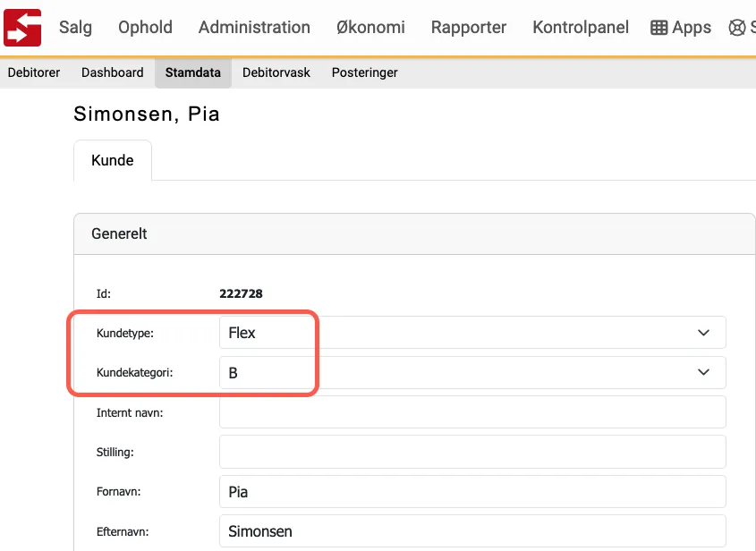
Task: Open the Ophold menu
Action: pyautogui.click(x=144, y=28)
